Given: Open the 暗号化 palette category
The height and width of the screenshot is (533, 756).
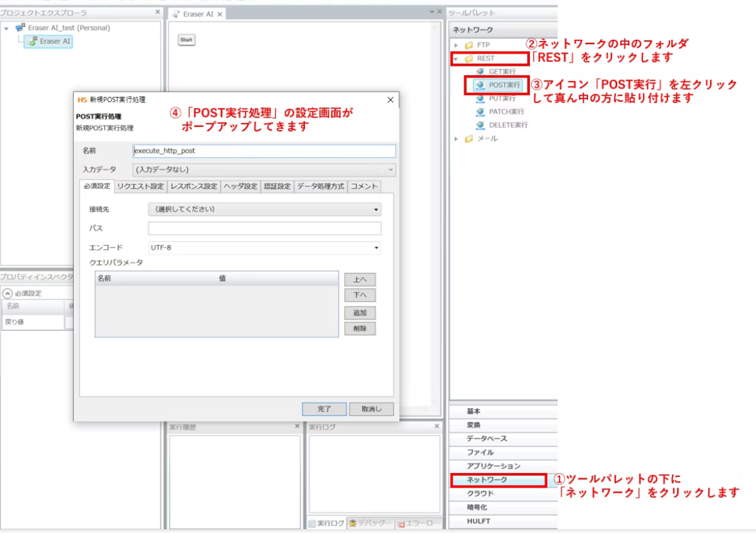Looking at the screenshot, I should (503, 508).
